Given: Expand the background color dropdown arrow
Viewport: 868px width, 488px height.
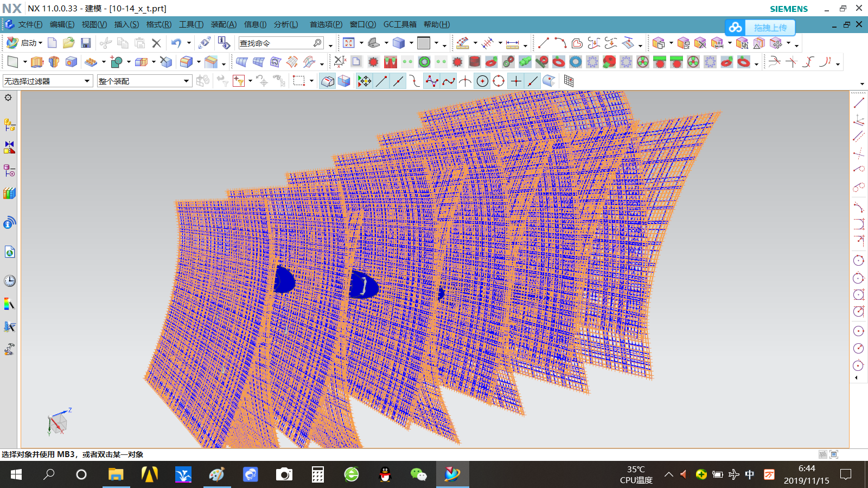Looking at the screenshot, I should click(436, 43).
